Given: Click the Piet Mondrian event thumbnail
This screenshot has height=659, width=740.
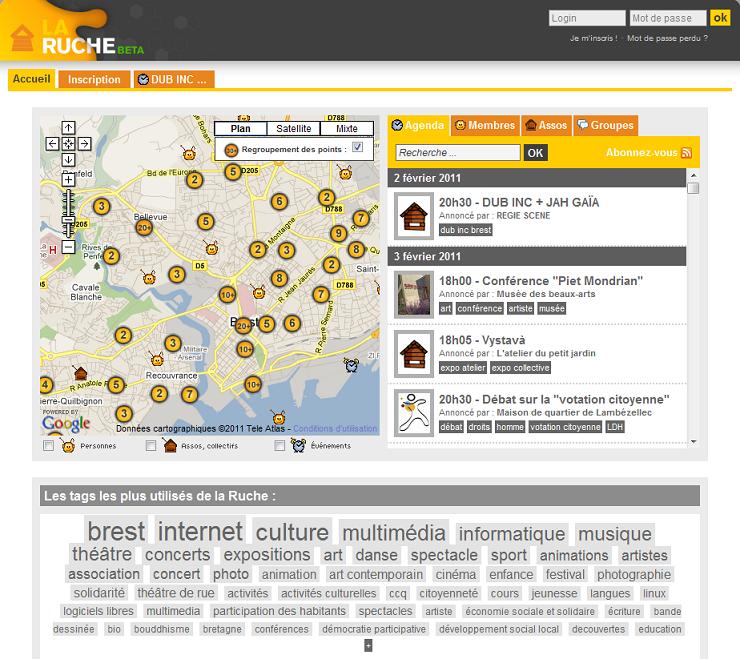Looking at the screenshot, I should coord(414,295).
